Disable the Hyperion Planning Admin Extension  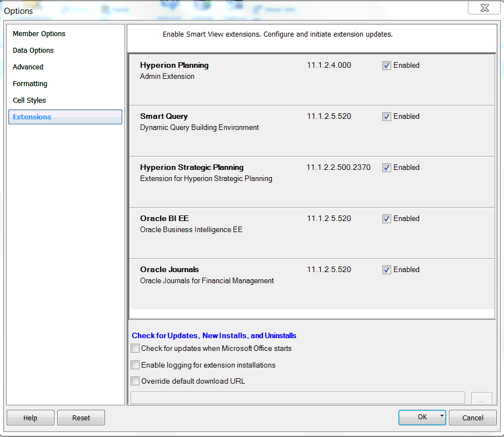point(386,65)
